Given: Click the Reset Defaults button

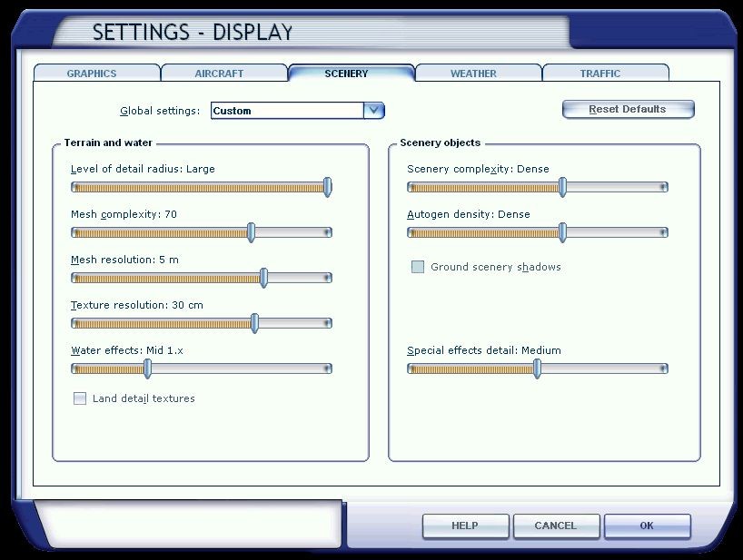Looking at the screenshot, I should [628, 109].
